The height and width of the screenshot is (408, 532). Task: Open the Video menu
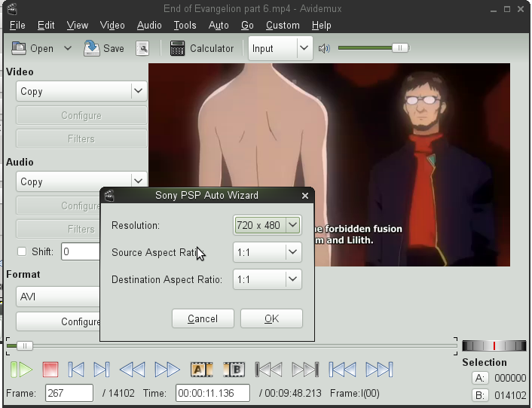[112, 26]
